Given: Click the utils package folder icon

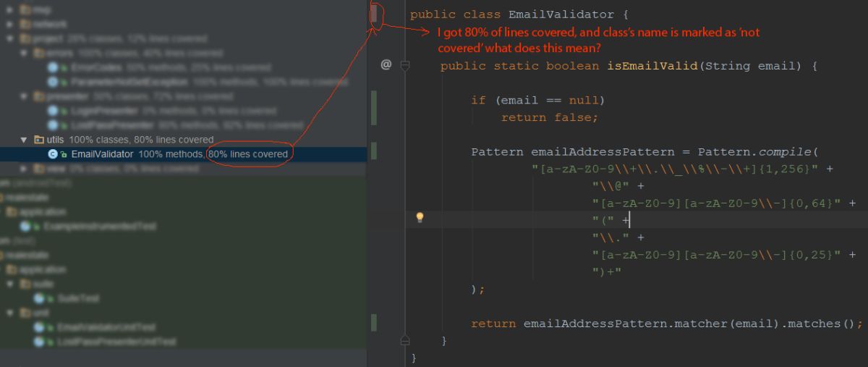Looking at the screenshot, I should pyautogui.click(x=39, y=140).
